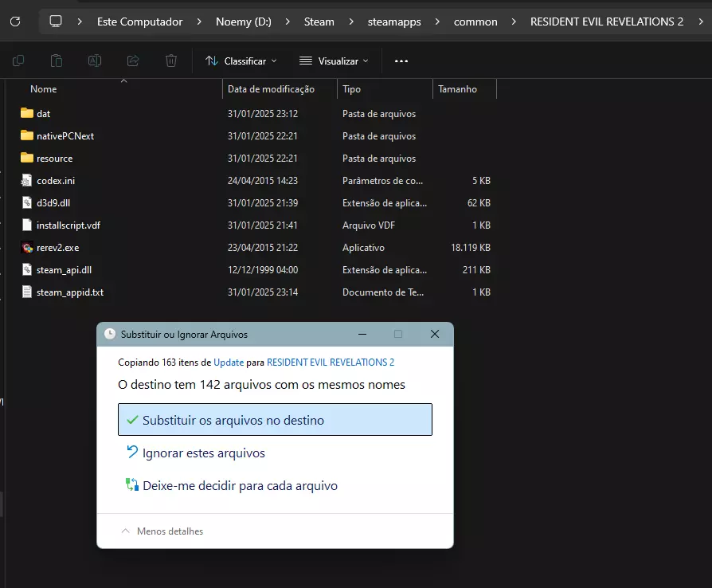The height and width of the screenshot is (588, 712).
Task: Collapse details with Menos detalhes
Action: click(162, 531)
